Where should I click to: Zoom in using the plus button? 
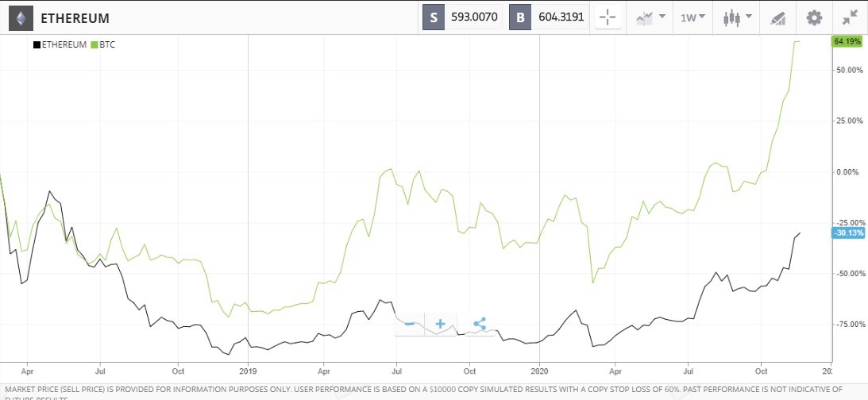(440, 324)
